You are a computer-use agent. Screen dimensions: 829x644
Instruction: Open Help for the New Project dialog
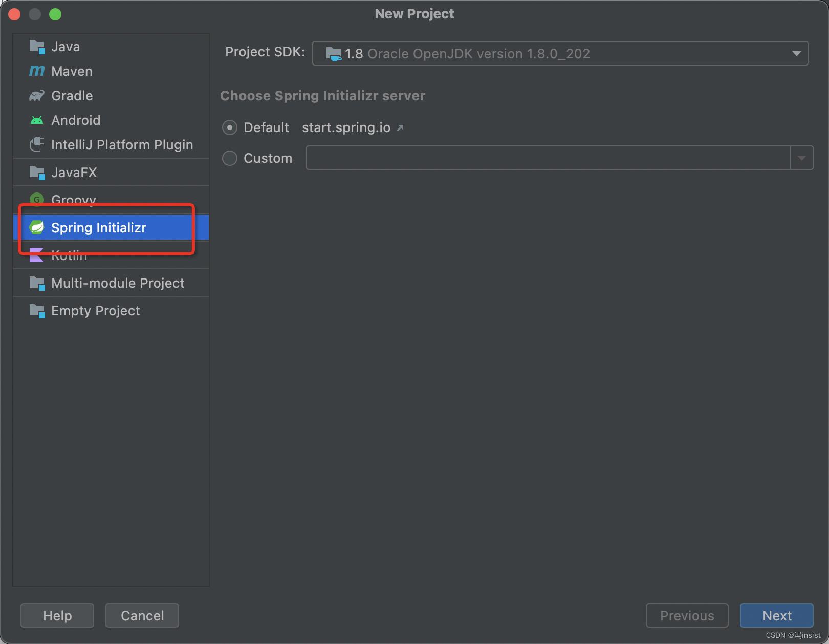(57, 615)
